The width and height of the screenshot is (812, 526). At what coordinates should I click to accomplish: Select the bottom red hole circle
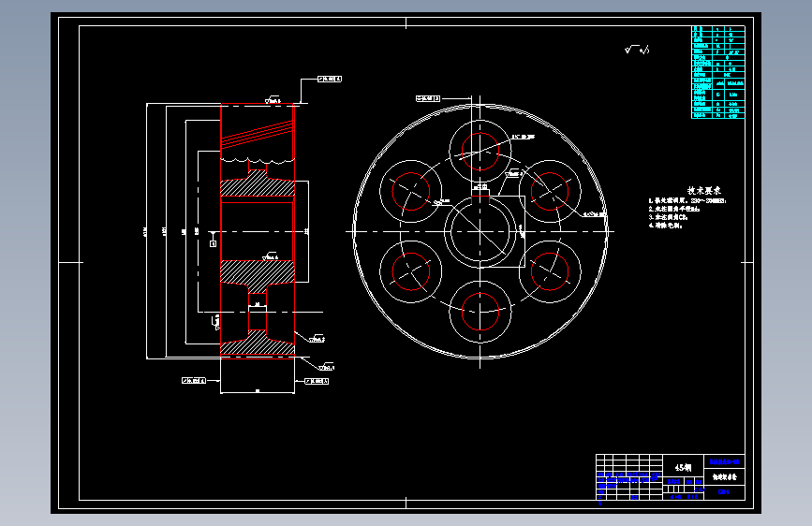480,312
